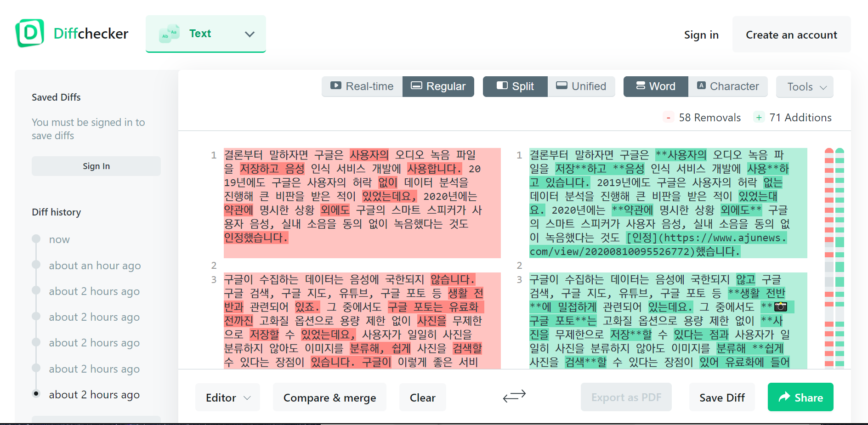The width and height of the screenshot is (868, 425).
Task: Choose Split view layout
Action: coord(515,86)
